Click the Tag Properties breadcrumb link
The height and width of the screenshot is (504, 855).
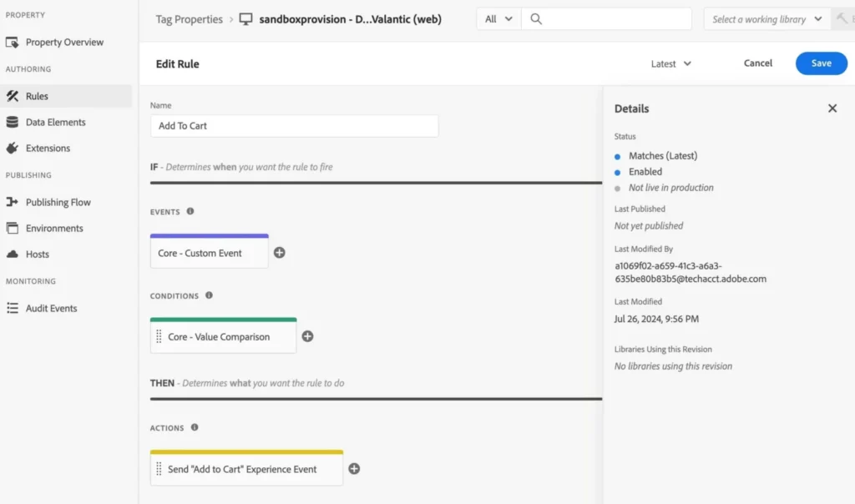point(189,19)
